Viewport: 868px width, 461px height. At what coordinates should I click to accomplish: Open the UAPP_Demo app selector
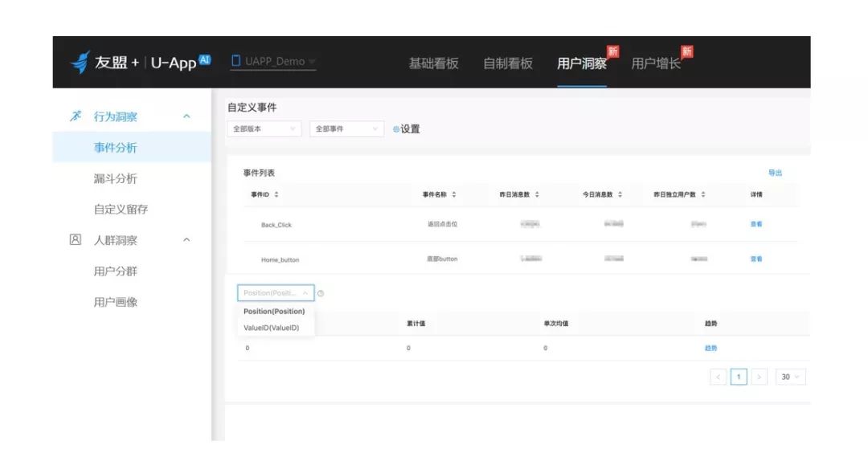tap(273, 61)
